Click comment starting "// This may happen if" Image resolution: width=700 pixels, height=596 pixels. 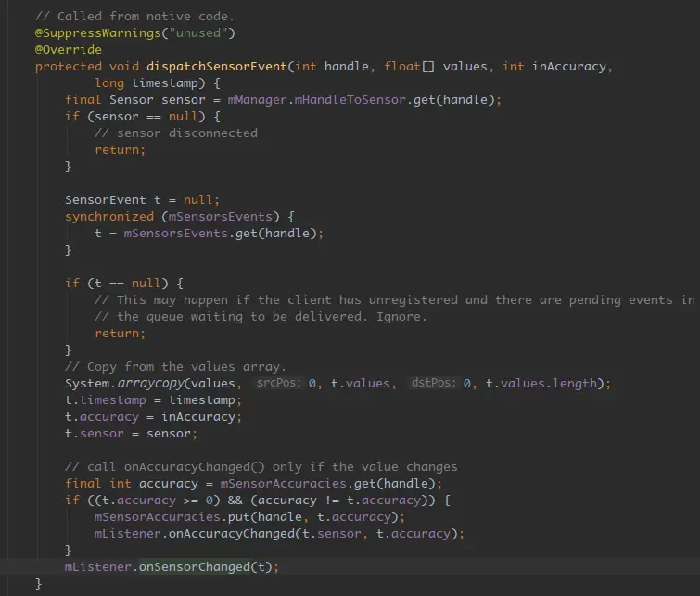(395, 300)
